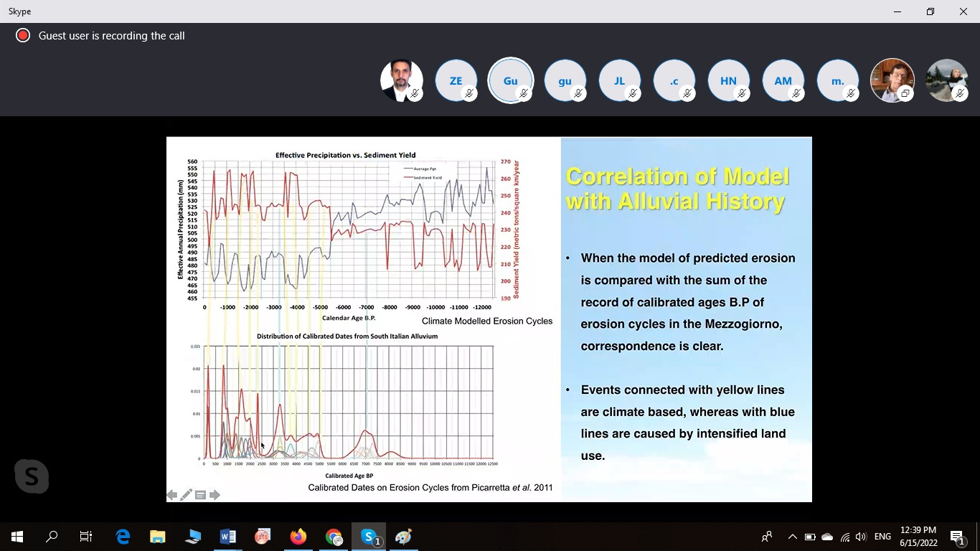Open the HN participant bubble
This screenshot has width=980, height=551.
pyautogui.click(x=728, y=80)
